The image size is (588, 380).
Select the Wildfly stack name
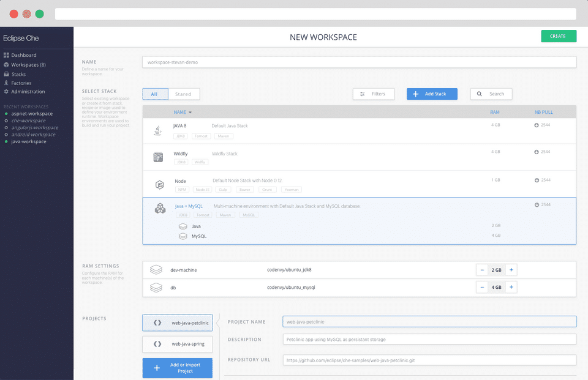[180, 154]
